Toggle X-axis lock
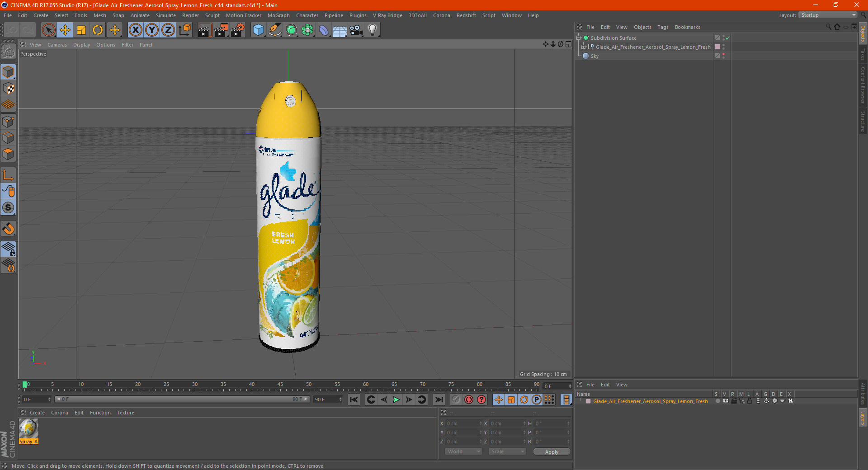 click(x=135, y=30)
